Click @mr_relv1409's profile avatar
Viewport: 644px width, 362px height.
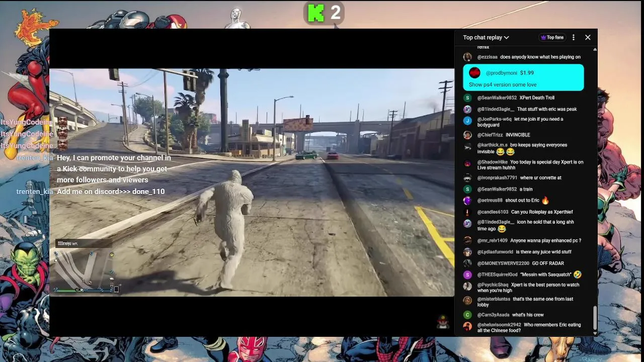point(467,240)
